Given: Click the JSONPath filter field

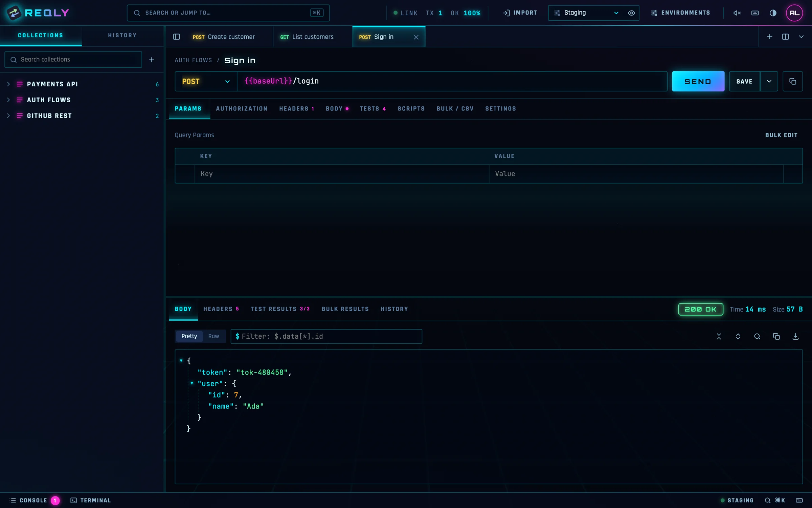Looking at the screenshot, I should [x=326, y=336].
